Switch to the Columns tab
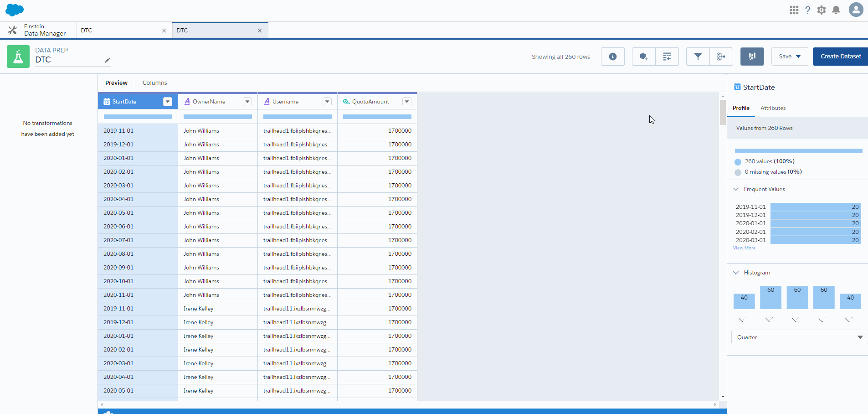This screenshot has height=414, width=868. 155,83
